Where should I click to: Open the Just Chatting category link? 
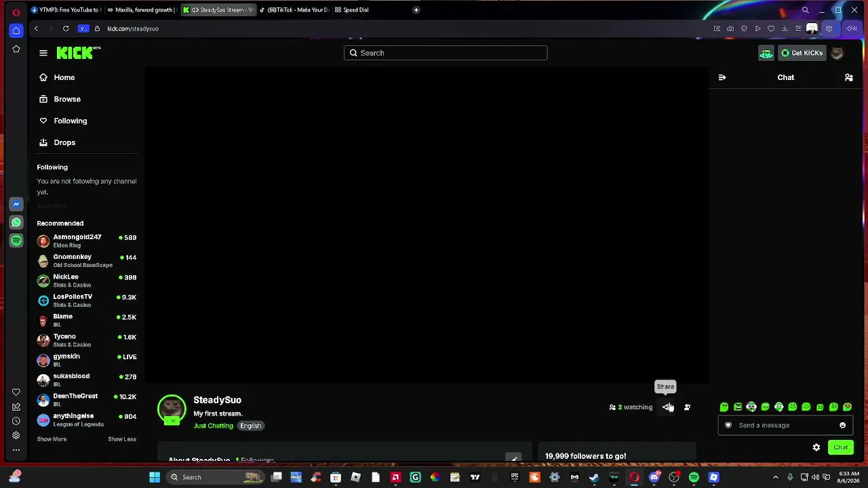click(x=213, y=426)
